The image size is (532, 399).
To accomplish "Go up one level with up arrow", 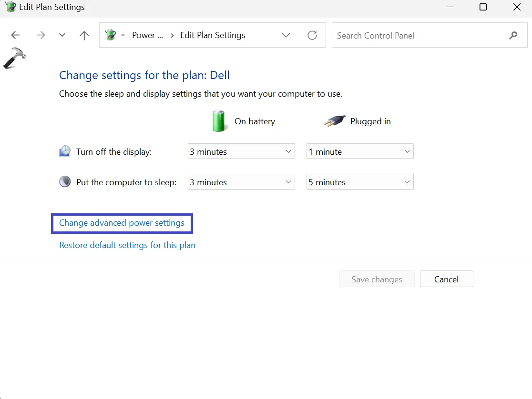I will click(x=84, y=35).
